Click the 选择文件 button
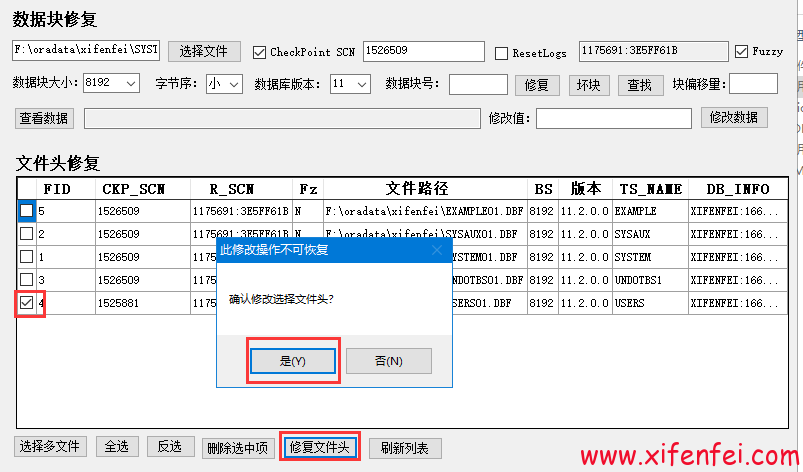Screen dimensions: 803x472 204,51
